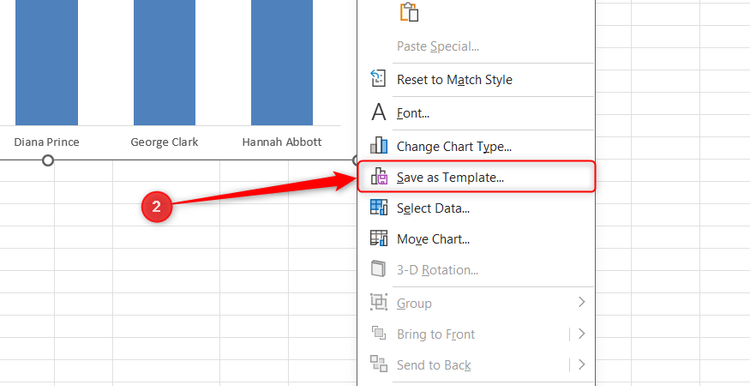Click the Select Data grid icon

[379, 208]
